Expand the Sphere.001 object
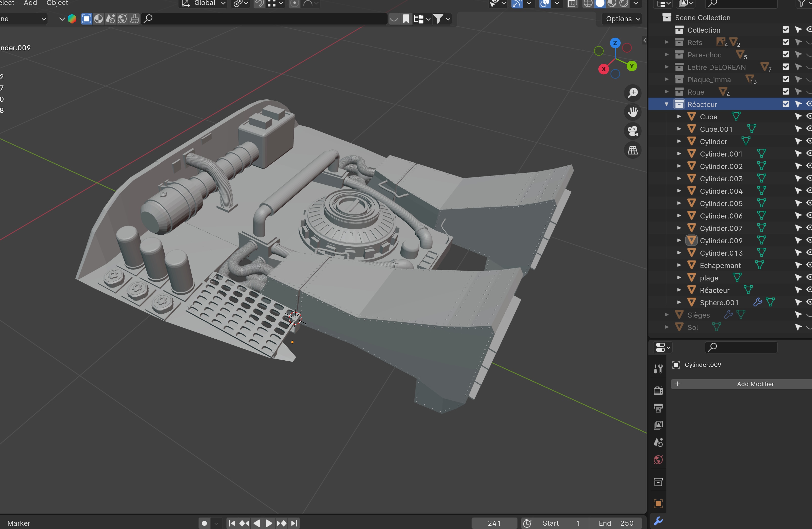This screenshot has width=812, height=529. 679,303
